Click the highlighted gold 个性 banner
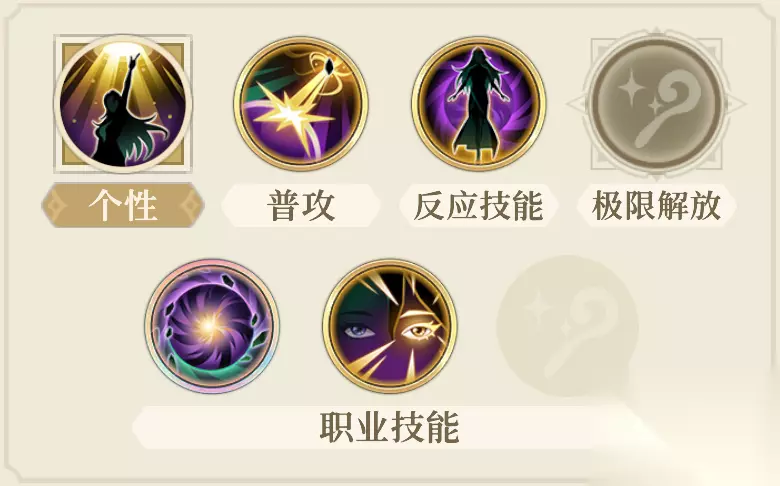Screen dimensions: 780x486 pos(123,205)
